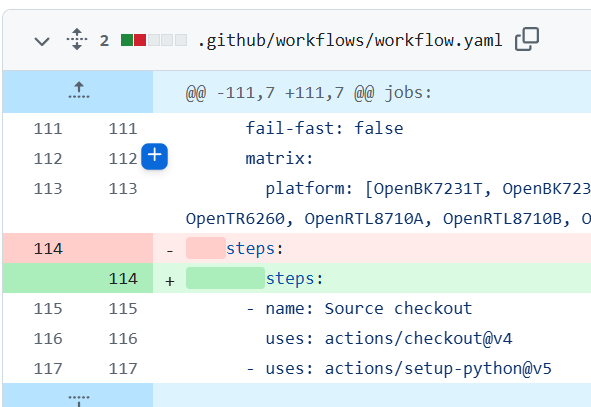Click line number 117 in the right column
This screenshot has height=407, width=591.
point(123,369)
